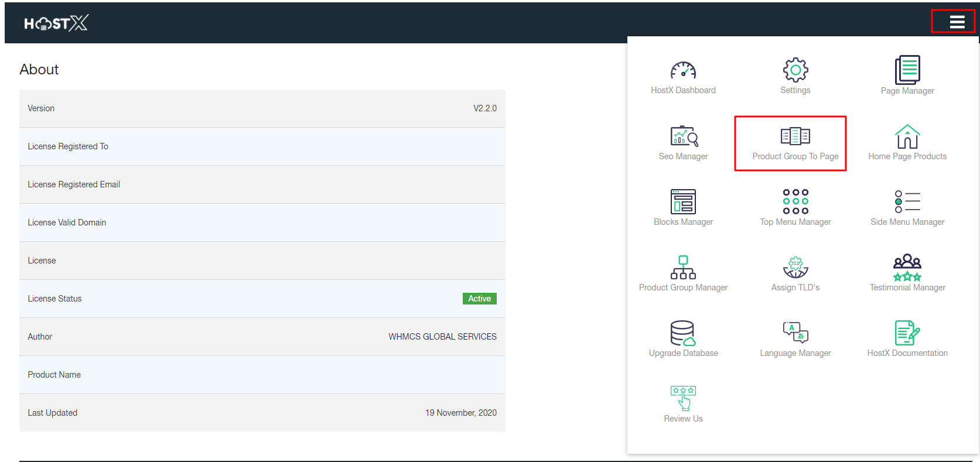Click the Review Us icon
Viewport: 980px width, 462px height.
coord(683,399)
